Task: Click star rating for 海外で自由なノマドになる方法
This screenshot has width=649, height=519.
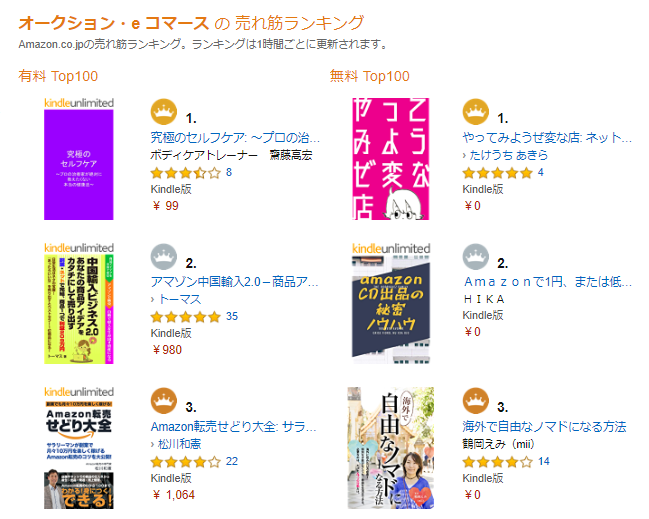Action: pos(496,461)
